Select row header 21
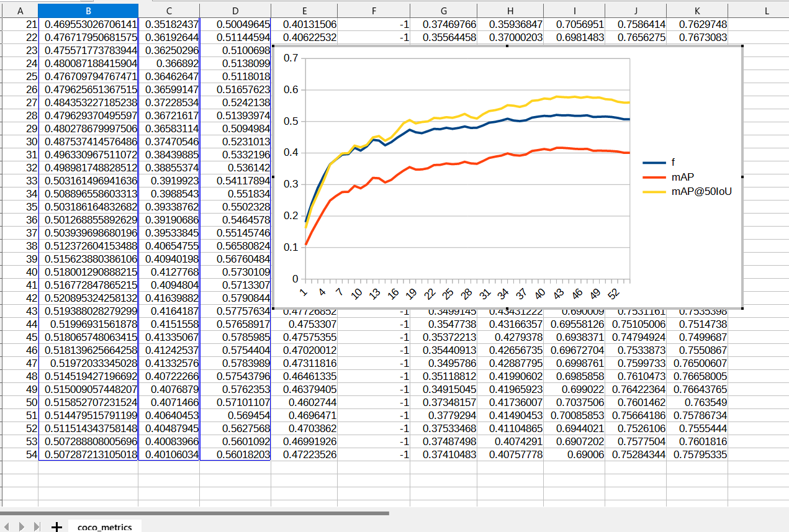 [19, 24]
